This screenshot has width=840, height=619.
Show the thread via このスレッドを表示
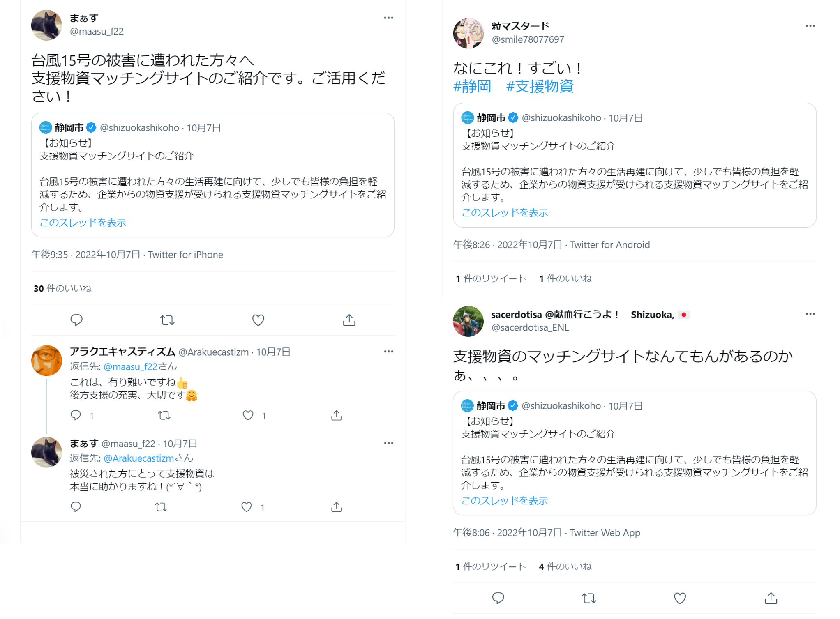pyautogui.click(x=83, y=222)
